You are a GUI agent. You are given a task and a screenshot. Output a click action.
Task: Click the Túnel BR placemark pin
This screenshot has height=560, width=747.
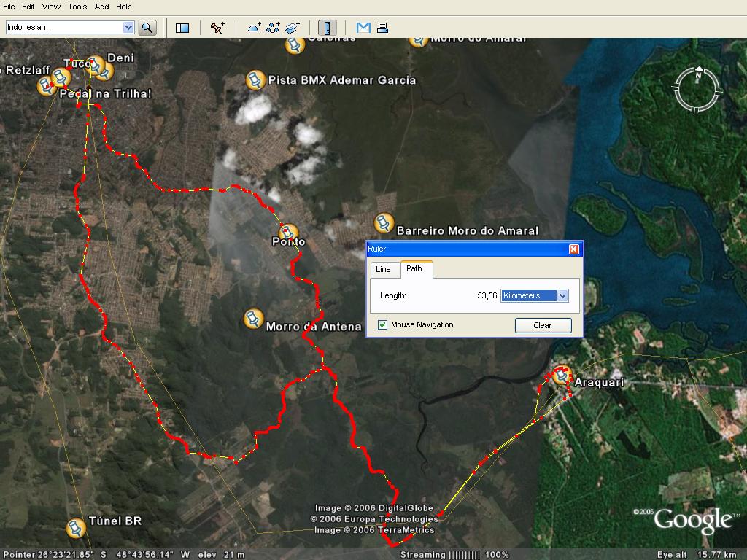coord(76,528)
